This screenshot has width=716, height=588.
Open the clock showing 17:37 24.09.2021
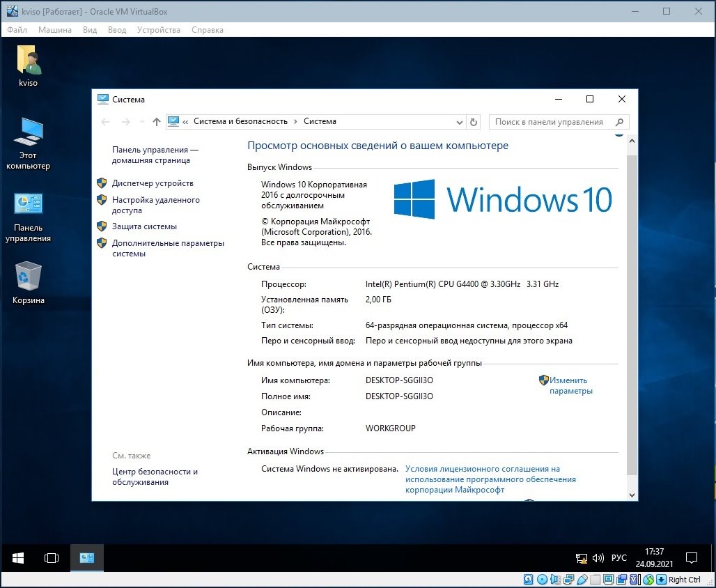(x=654, y=558)
